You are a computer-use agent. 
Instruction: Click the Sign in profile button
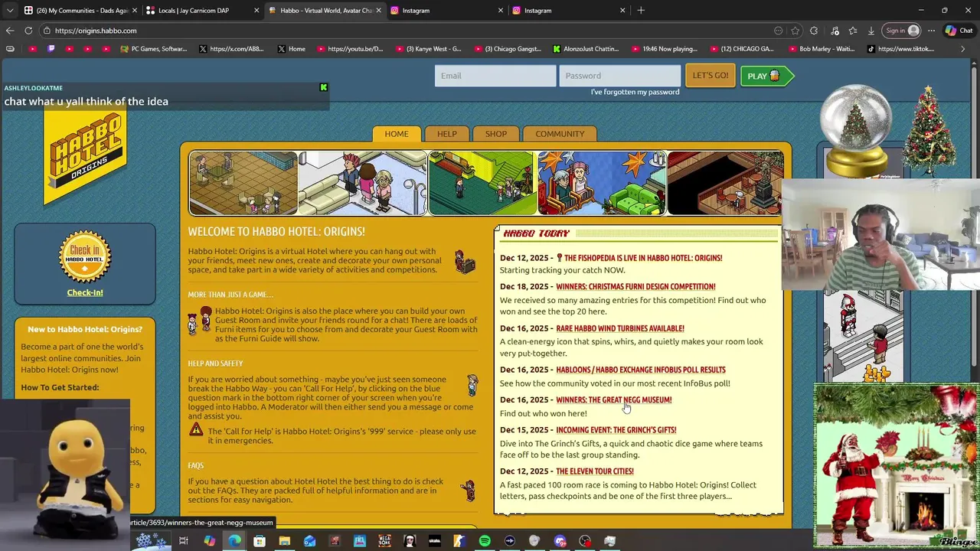tap(902, 31)
